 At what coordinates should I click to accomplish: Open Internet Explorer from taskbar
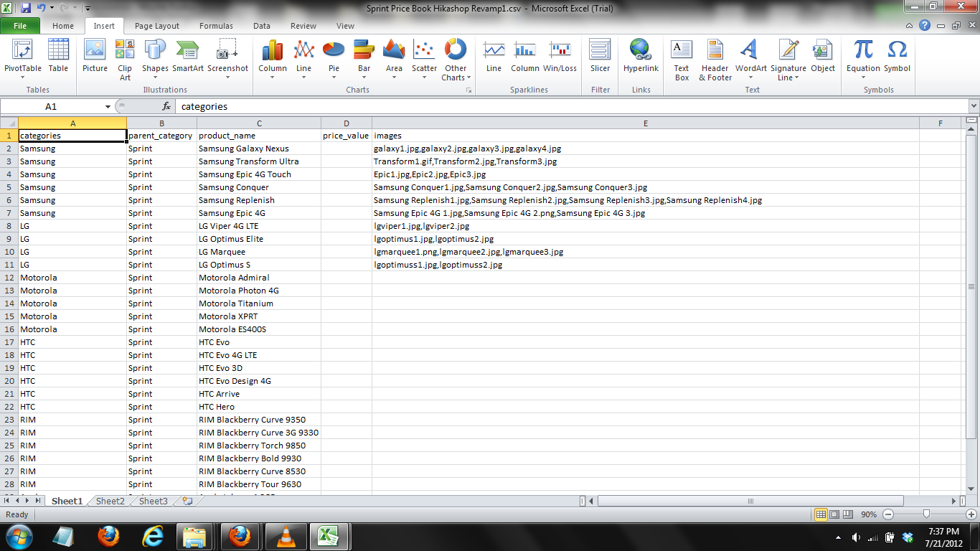pos(152,536)
